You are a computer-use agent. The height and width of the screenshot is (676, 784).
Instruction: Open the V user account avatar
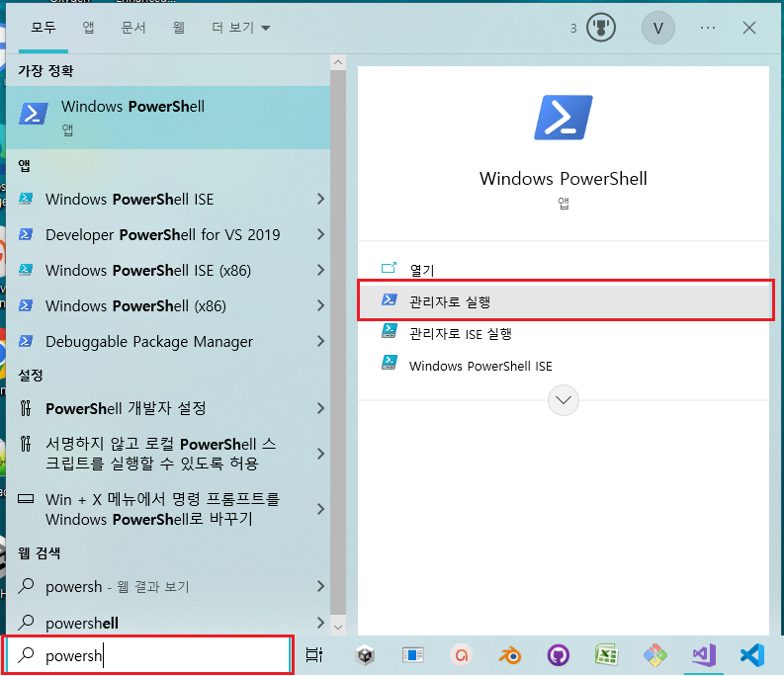(658, 28)
